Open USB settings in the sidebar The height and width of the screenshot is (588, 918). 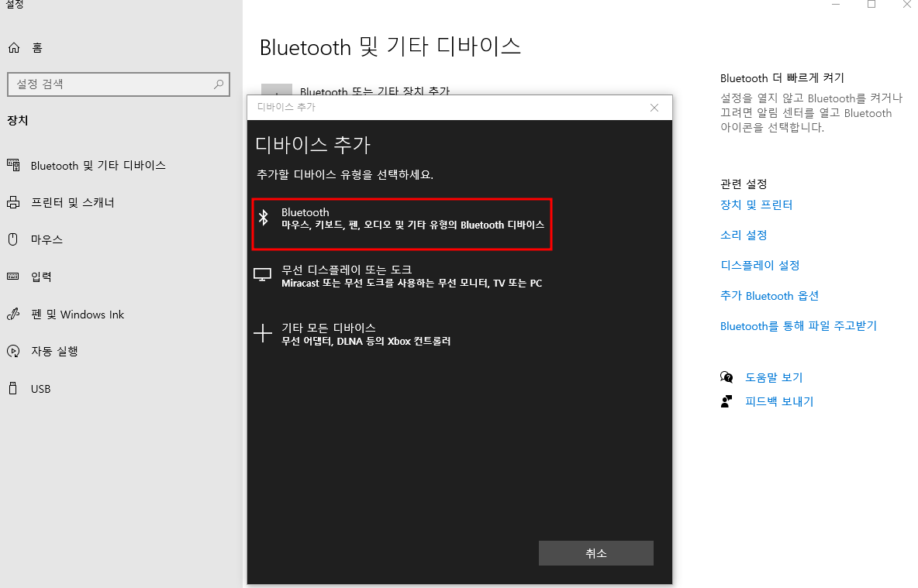[40, 388]
